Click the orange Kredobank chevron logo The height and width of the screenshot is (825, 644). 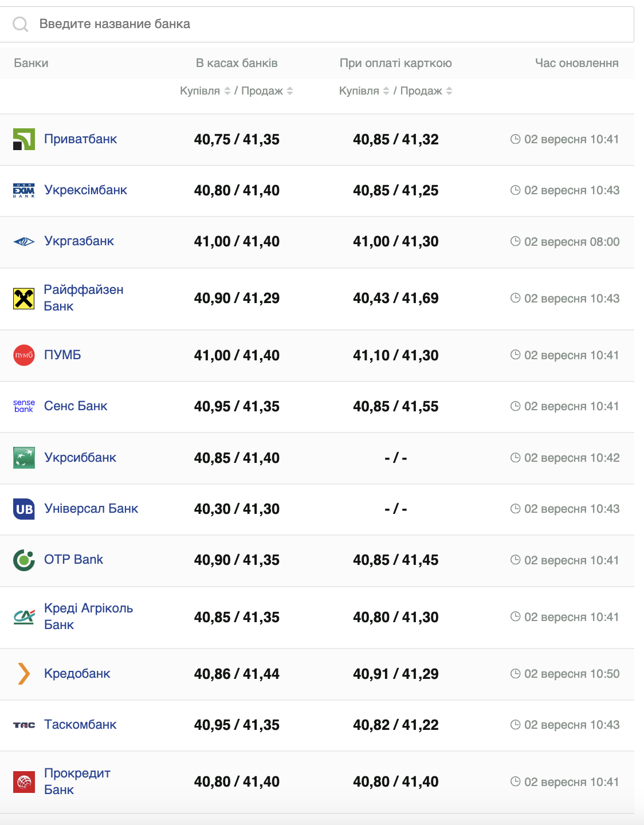pyautogui.click(x=24, y=674)
